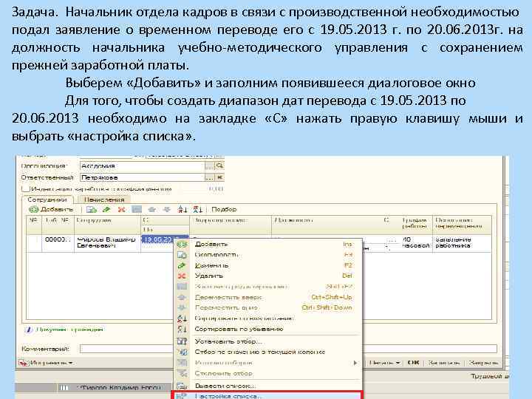The width and height of the screenshot is (532, 399).
Task: Click the sort ascending toolbar icon
Action: 183,210
